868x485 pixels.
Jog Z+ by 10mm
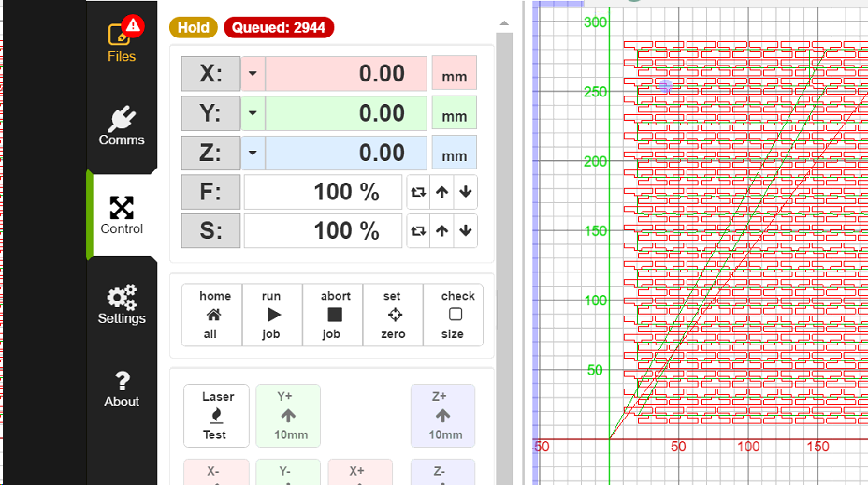(442, 416)
